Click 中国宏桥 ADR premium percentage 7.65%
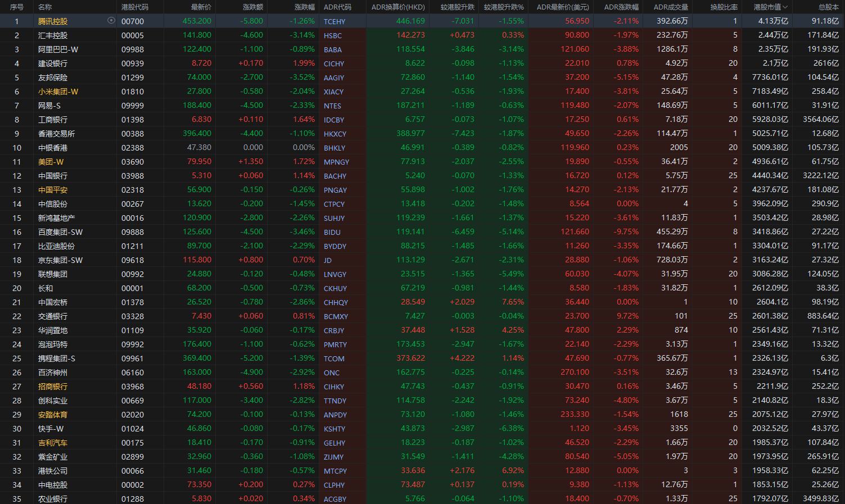This screenshot has height=504, width=845. [x=513, y=302]
